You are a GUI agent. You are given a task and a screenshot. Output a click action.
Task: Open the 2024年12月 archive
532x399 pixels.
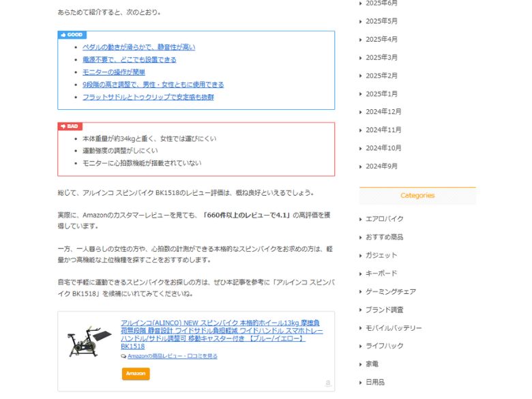click(383, 112)
